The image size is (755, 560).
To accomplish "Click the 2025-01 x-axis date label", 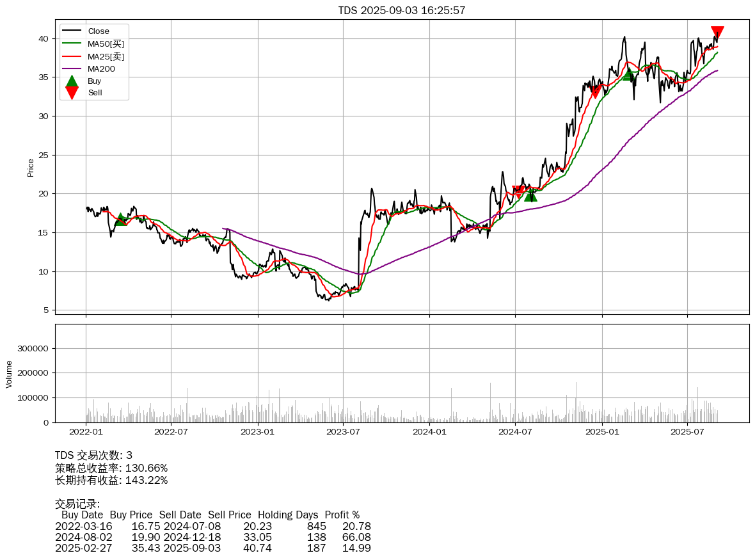I will pos(601,432).
